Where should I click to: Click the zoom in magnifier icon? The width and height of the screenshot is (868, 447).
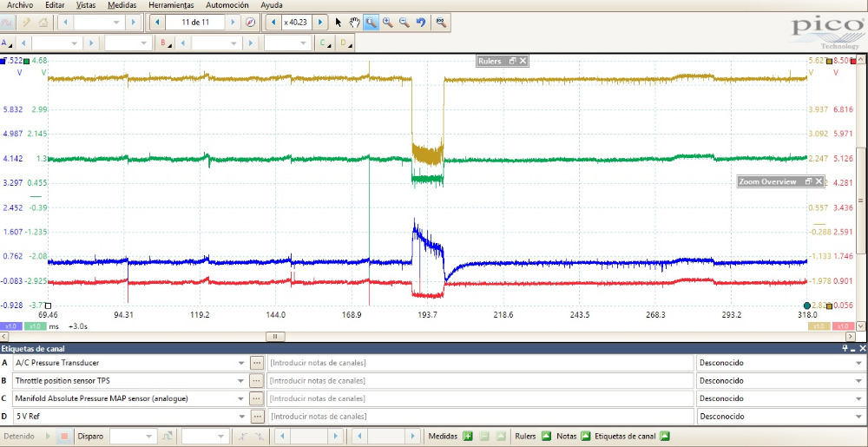[387, 22]
